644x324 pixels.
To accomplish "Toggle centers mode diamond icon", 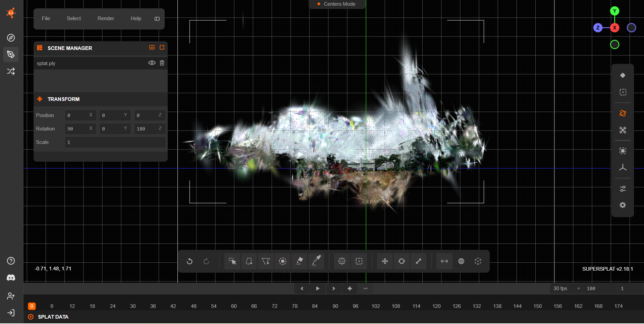I will point(623,75).
